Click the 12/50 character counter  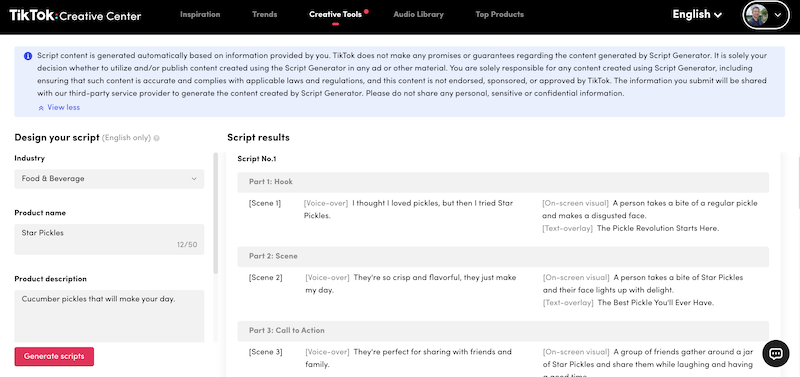pos(187,245)
